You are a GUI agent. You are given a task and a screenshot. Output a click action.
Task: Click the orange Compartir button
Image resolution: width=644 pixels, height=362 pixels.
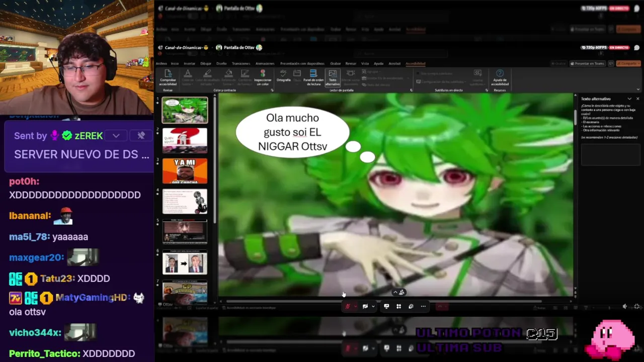click(629, 63)
